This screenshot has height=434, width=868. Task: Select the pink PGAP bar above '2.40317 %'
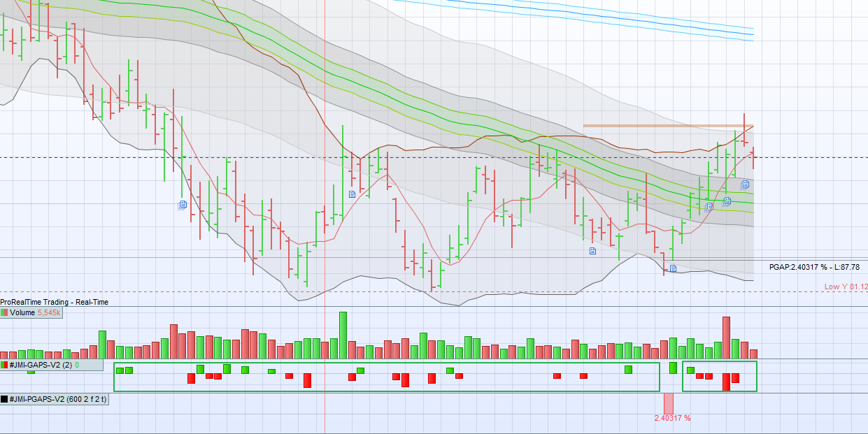(x=668, y=403)
